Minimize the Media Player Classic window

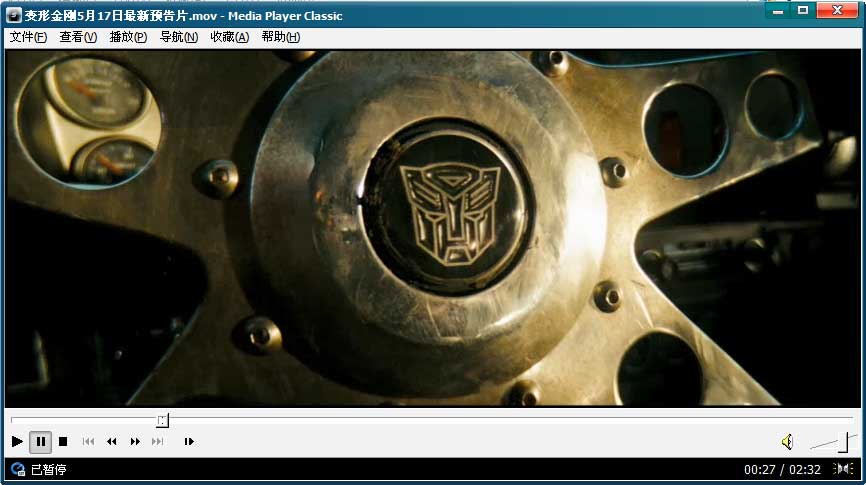pos(778,10)
